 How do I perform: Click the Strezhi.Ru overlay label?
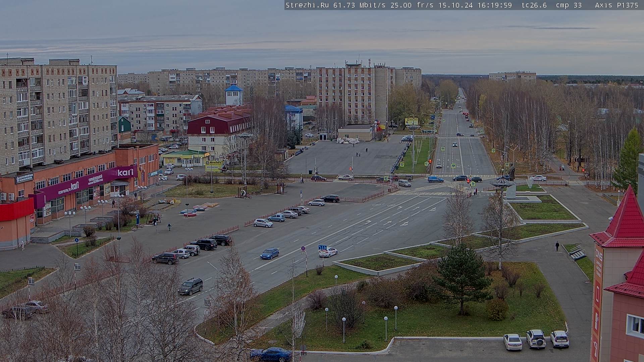point(307,5)
